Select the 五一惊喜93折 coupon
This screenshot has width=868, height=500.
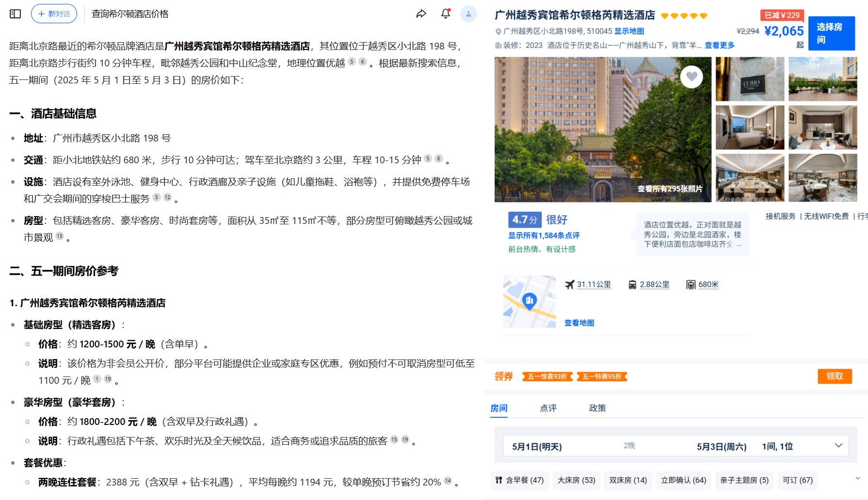[547, 376]
